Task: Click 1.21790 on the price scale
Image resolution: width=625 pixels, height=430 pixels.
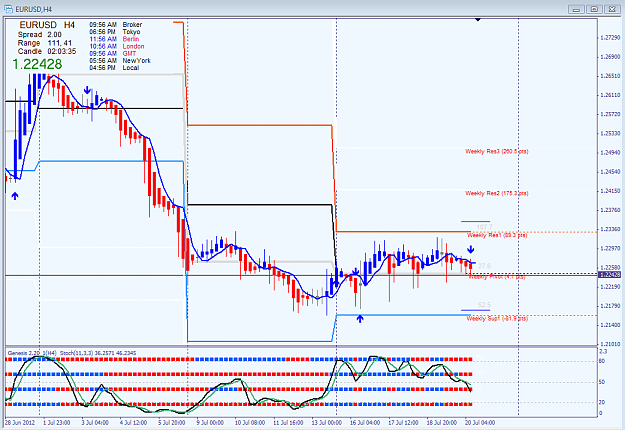Action: pyautogui.click(x=610, y=306)
